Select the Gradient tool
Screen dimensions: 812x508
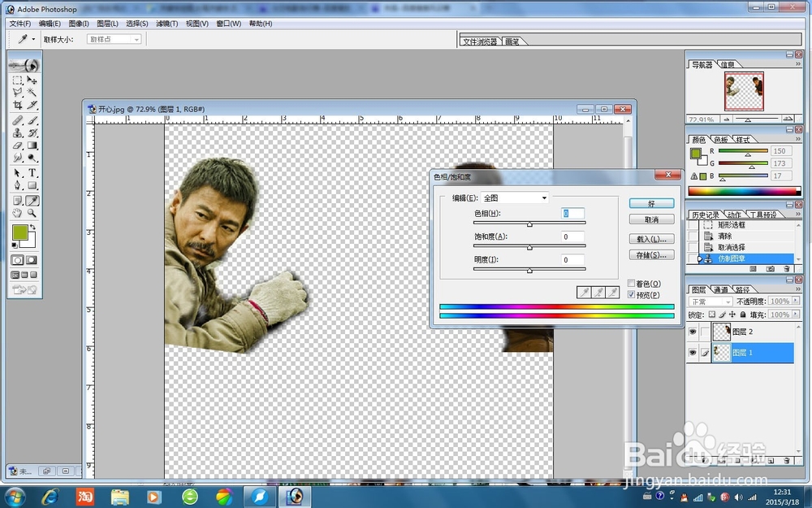(32, 145)
